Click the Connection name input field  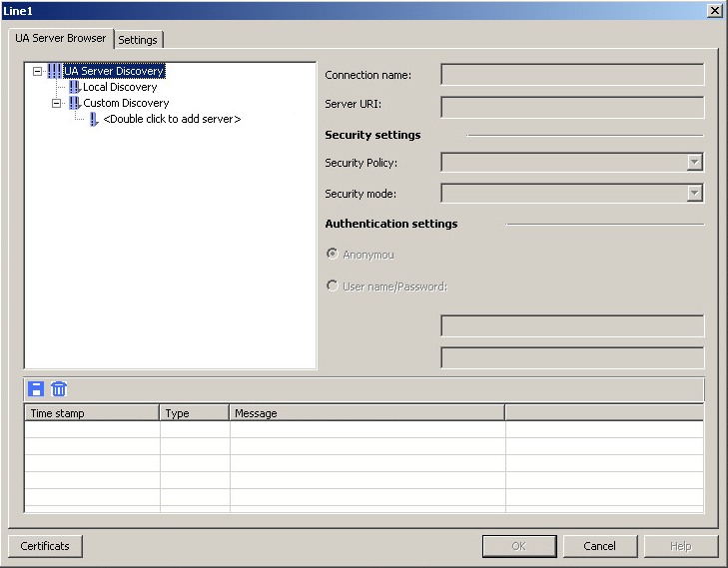click(572, 75)
